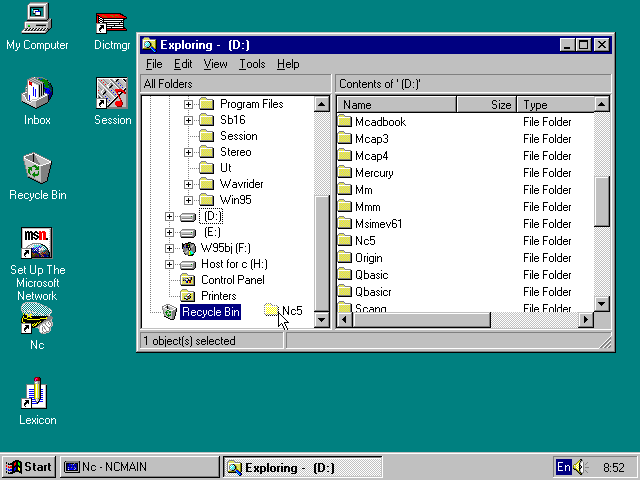Select the Mercury folder icon
Screen dimensions: 640x480
tap(345, 173)
